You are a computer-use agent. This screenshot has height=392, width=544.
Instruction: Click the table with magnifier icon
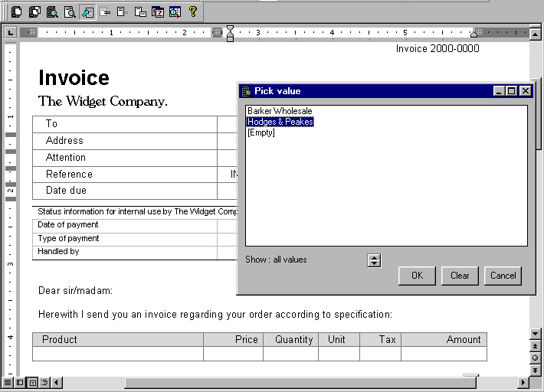tap(175, 12)
